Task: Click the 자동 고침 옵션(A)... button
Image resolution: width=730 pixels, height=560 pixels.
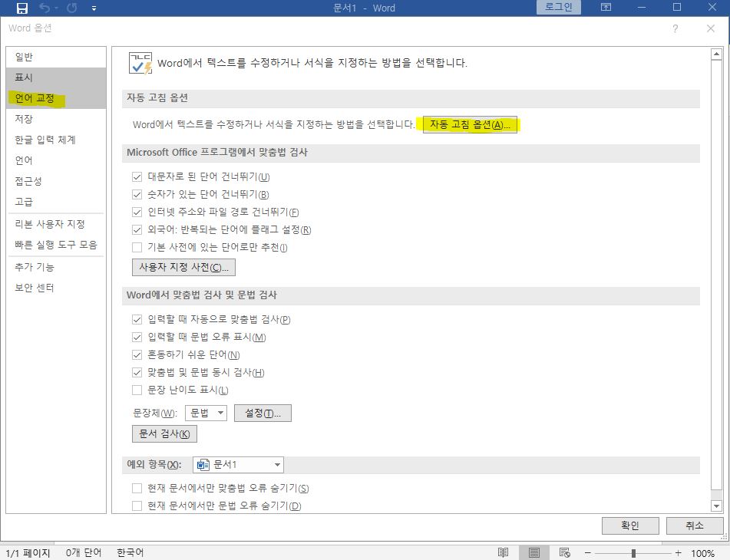Action: tap(470, 124)
